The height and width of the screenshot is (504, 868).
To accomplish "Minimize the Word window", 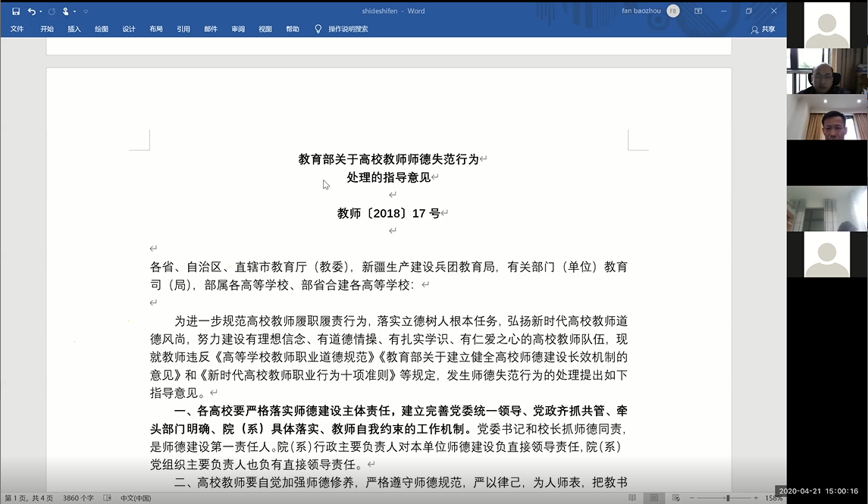I will (x=723, y=11).
